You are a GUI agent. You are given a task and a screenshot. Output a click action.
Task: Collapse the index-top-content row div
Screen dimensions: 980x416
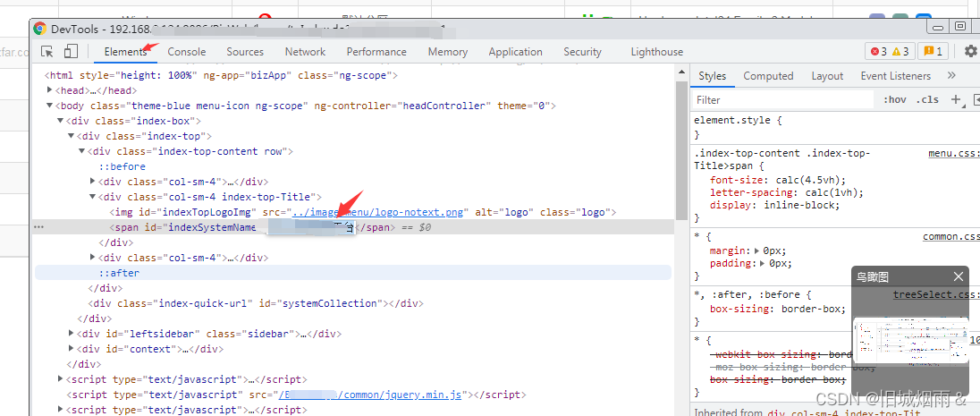(81, 151)
